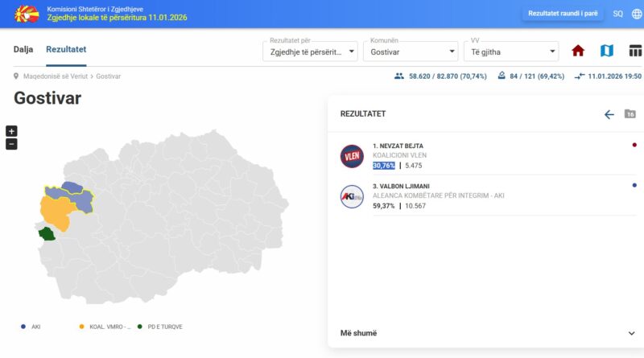Screen dimensions: 644x358
Task: Open the Rezultatet për dropdown
Action: [x=311, y=51]
